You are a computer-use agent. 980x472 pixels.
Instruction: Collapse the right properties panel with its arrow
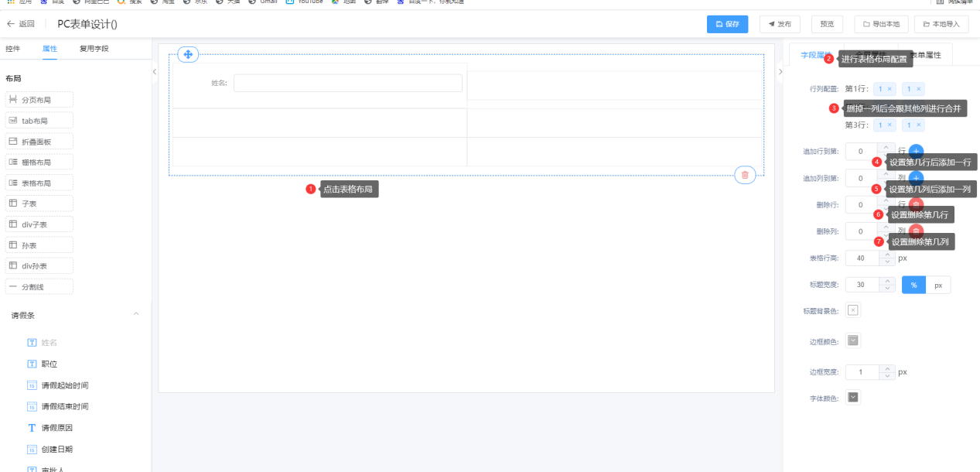point(779,71)
